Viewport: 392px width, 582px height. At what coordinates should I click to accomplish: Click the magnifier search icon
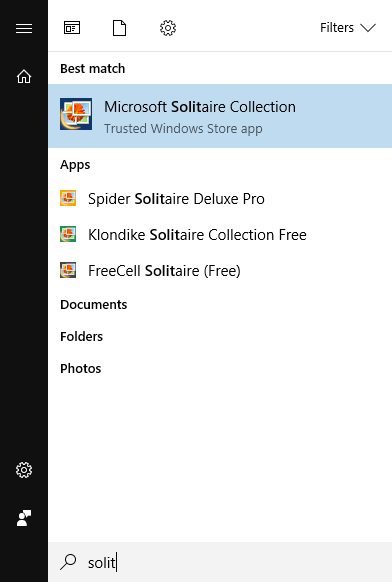(x=68, y=562)
